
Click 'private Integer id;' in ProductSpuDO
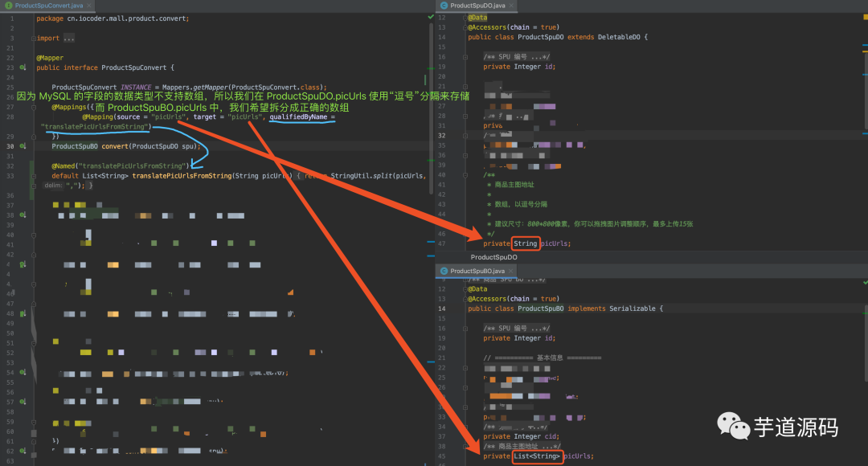[x=519, y=67]
